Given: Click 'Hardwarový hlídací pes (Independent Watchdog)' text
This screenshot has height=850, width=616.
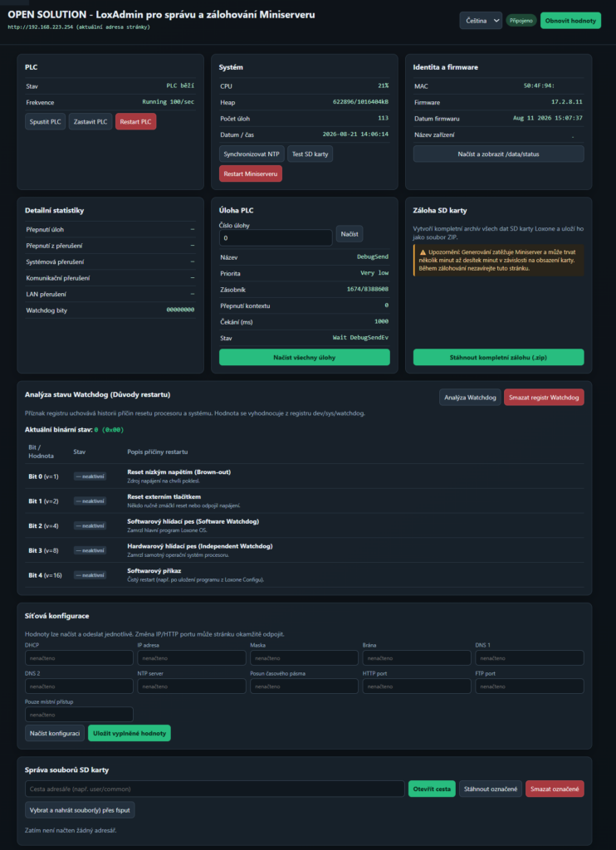Looking at the screenshot, I should pos(199,546).
